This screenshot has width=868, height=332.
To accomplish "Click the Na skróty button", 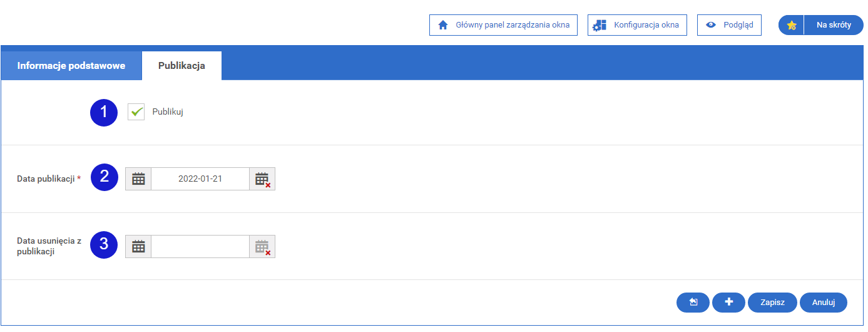I will pos(834,25).
